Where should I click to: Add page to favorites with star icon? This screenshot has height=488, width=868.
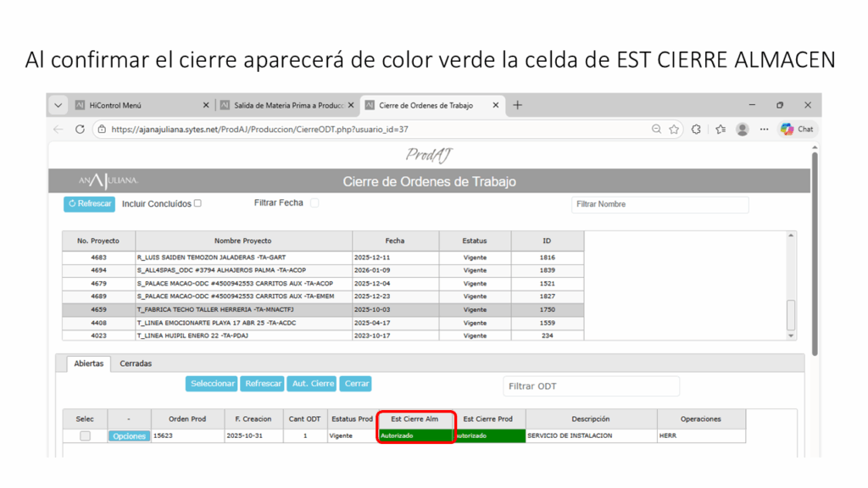(x=674, y=130)
